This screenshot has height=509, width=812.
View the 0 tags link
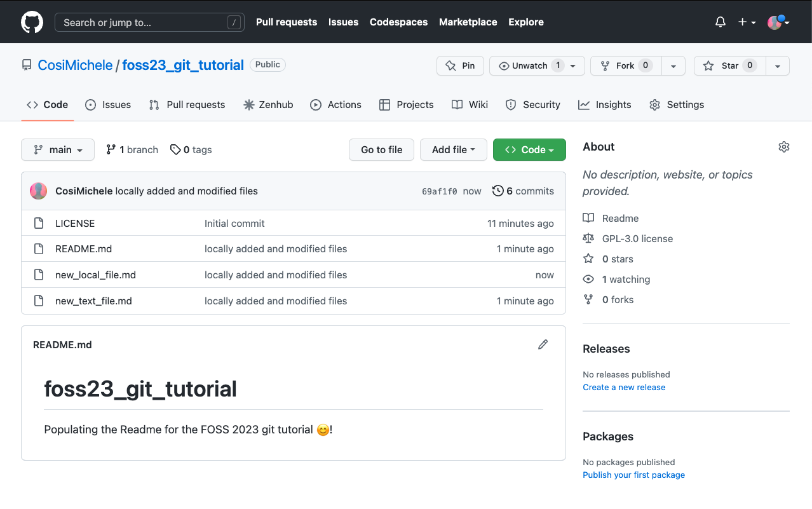click(x=191, y=150)
